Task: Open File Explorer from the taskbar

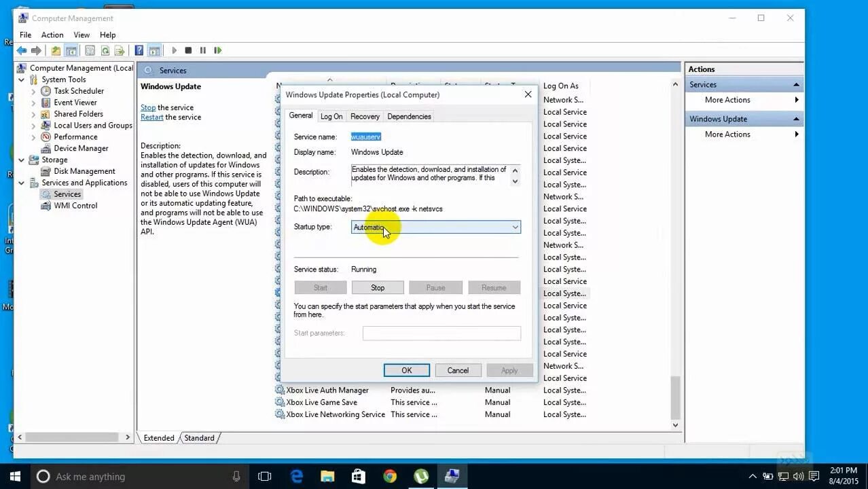Action: (x=327, y=476)
